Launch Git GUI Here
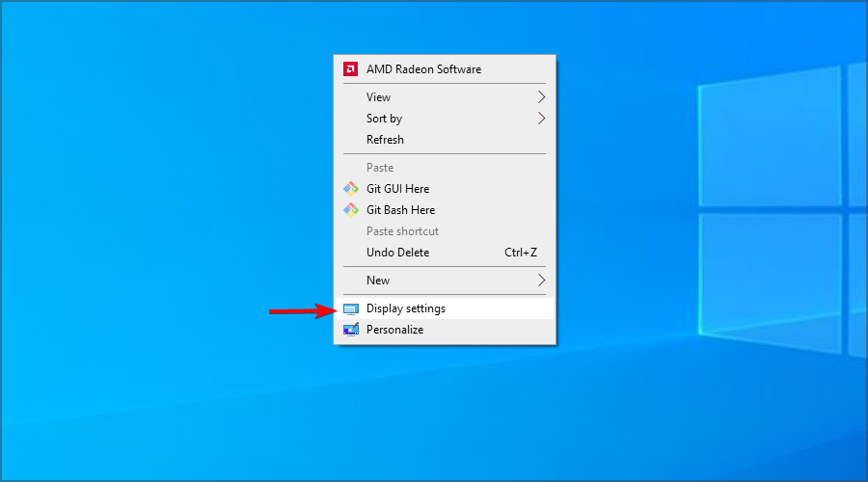The width and height of the screenshot is (868, 482). click(x=445, y=189)
